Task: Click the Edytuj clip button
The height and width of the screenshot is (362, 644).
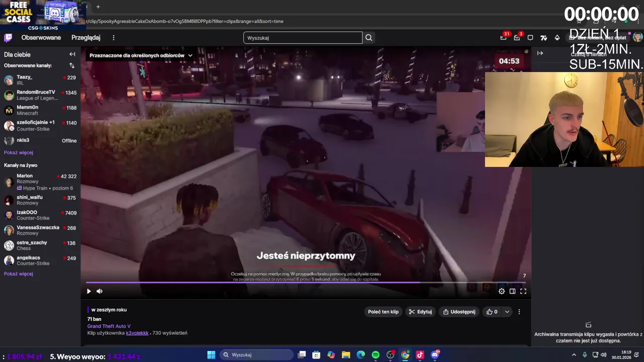Action: click(421, 312)
